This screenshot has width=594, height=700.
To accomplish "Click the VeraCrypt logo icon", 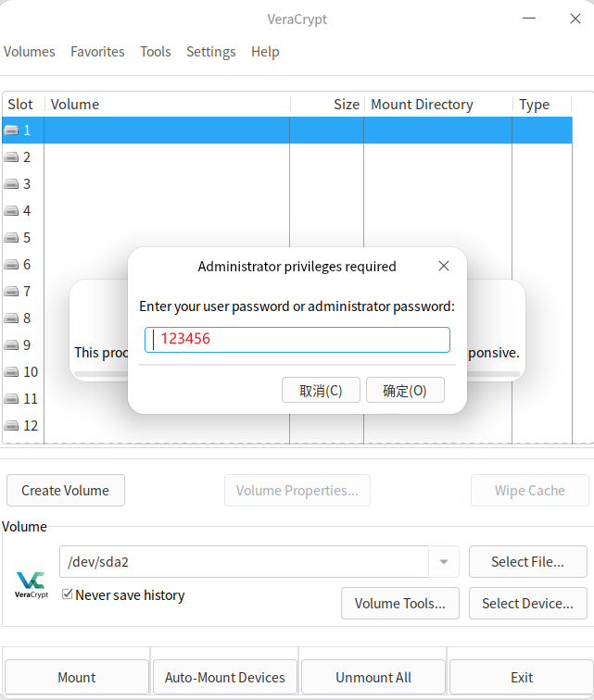I will pos(31,583).
